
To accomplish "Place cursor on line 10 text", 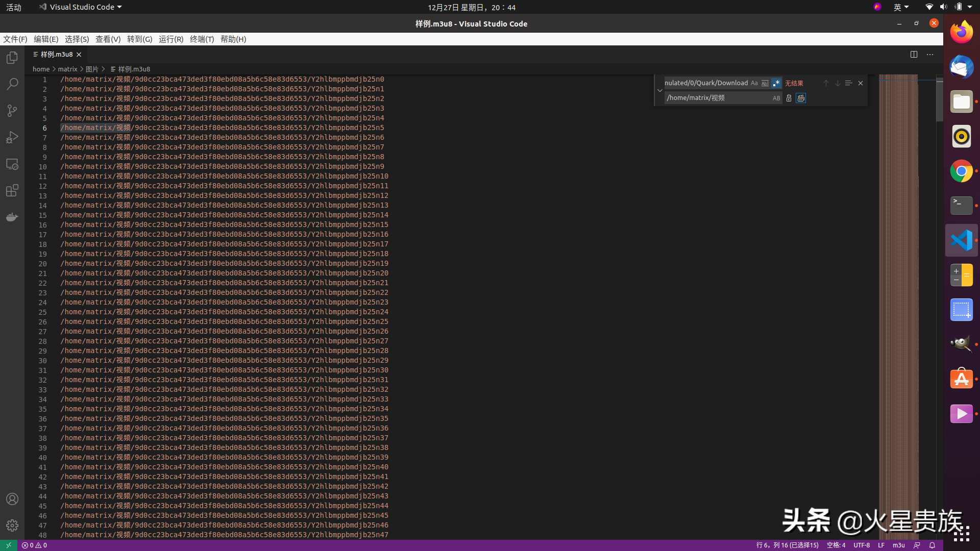I will 222,167.
